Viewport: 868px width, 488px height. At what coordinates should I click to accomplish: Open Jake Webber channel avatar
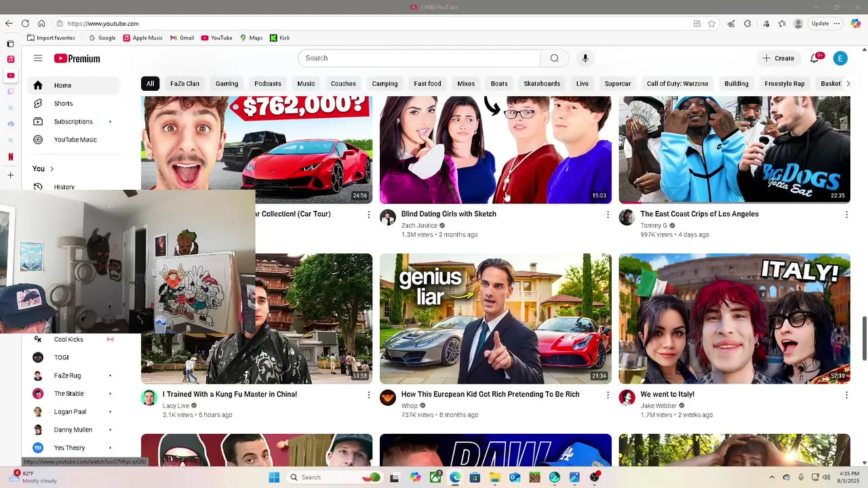(x=627, y=398)
